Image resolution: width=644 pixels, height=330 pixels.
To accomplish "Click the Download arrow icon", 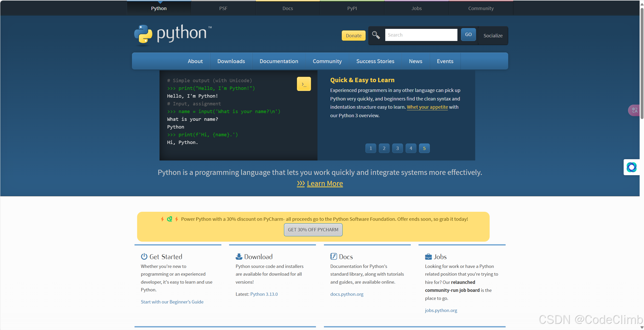I will [x=239, y=257].
